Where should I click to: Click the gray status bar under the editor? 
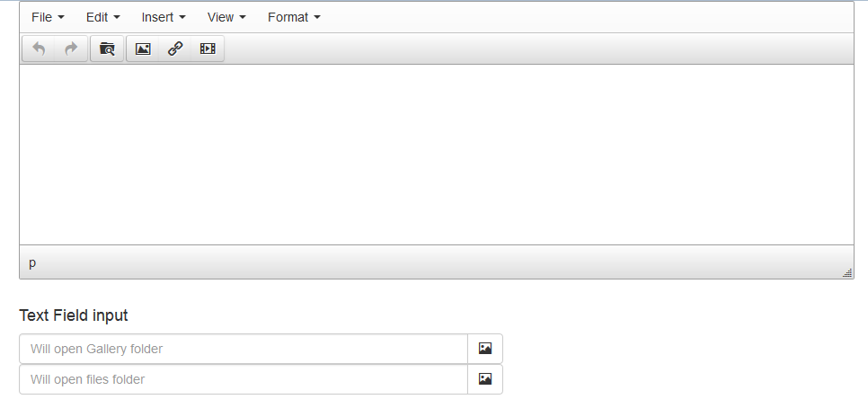[436, 262]
